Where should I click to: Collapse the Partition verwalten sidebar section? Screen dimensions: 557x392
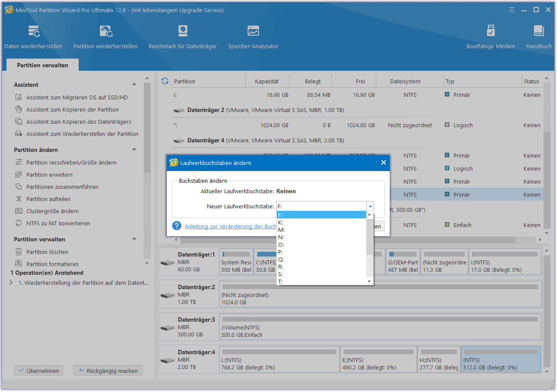pyautogui.click(x=134, y=239)
